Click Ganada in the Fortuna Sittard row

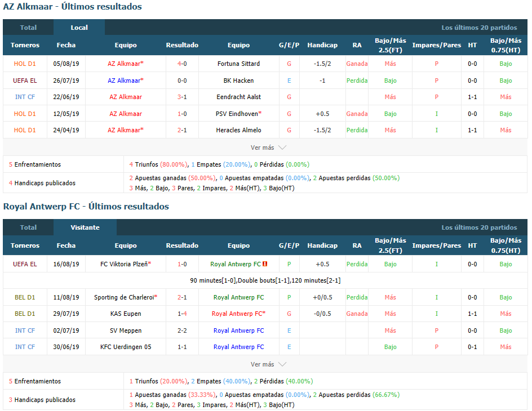click(x=357, y=64)
